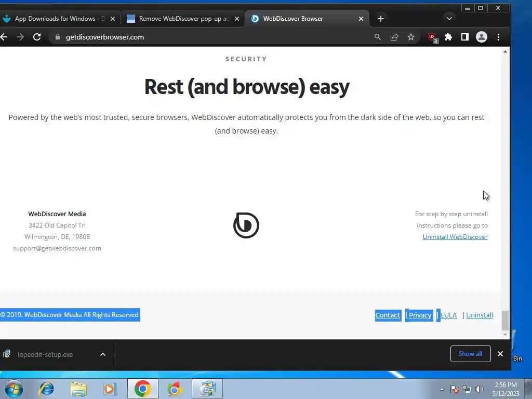Open a new tab with plus button
The width and height of the screenshot is (532, 399).
click(x=381, y=19)
